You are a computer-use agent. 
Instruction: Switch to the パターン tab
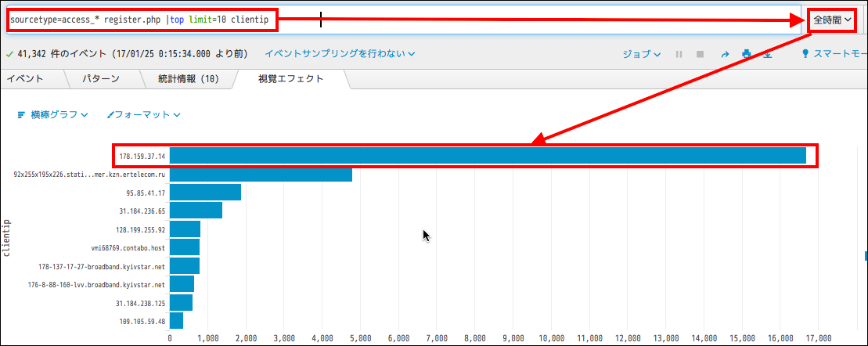click(100, 78)
